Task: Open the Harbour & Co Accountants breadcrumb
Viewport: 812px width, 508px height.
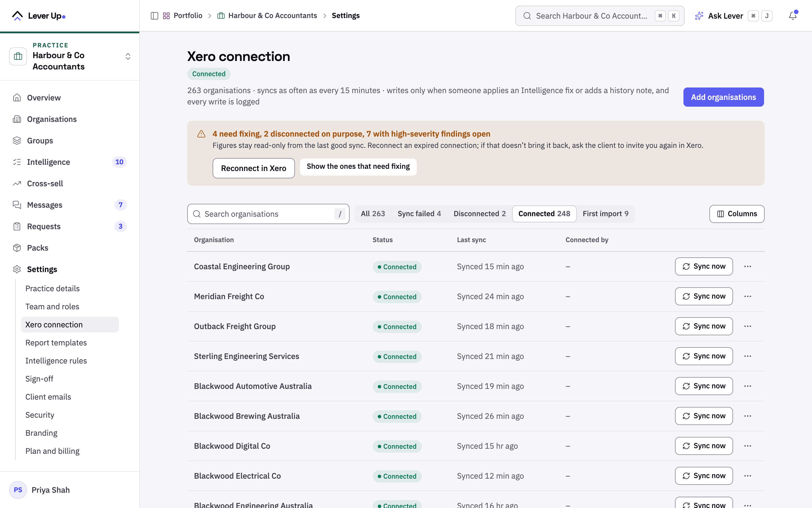Action: point(267,16)
